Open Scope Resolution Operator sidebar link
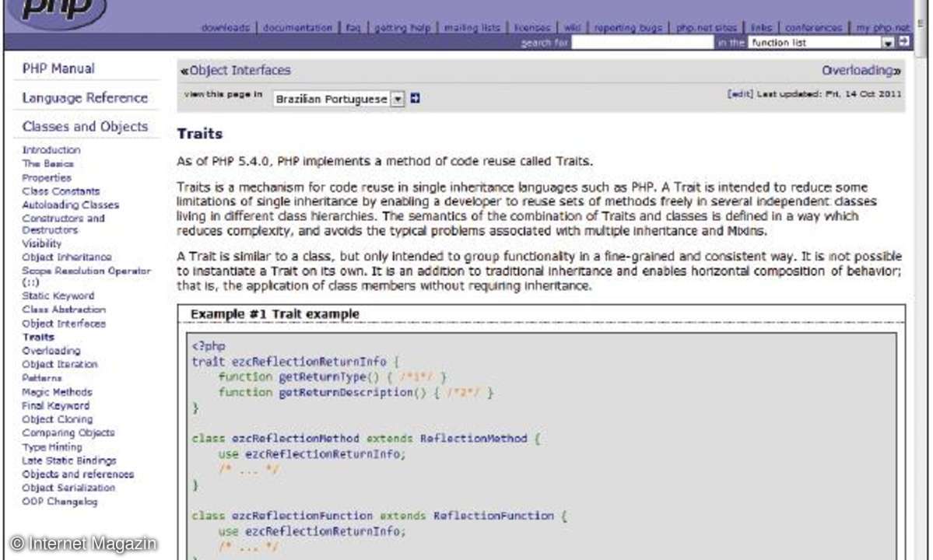933x560 pixels. 86,276
